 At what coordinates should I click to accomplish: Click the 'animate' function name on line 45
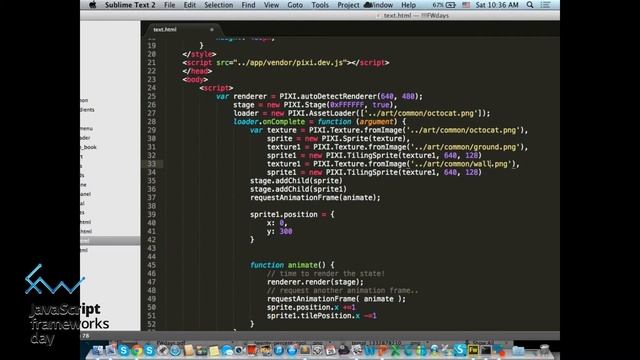click(x=302, y=265)
